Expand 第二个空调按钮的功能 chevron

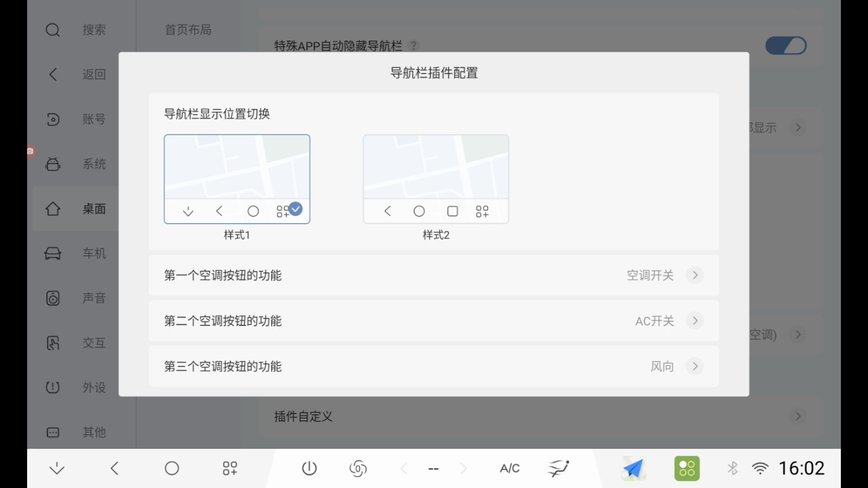click(x=695, y=321)
